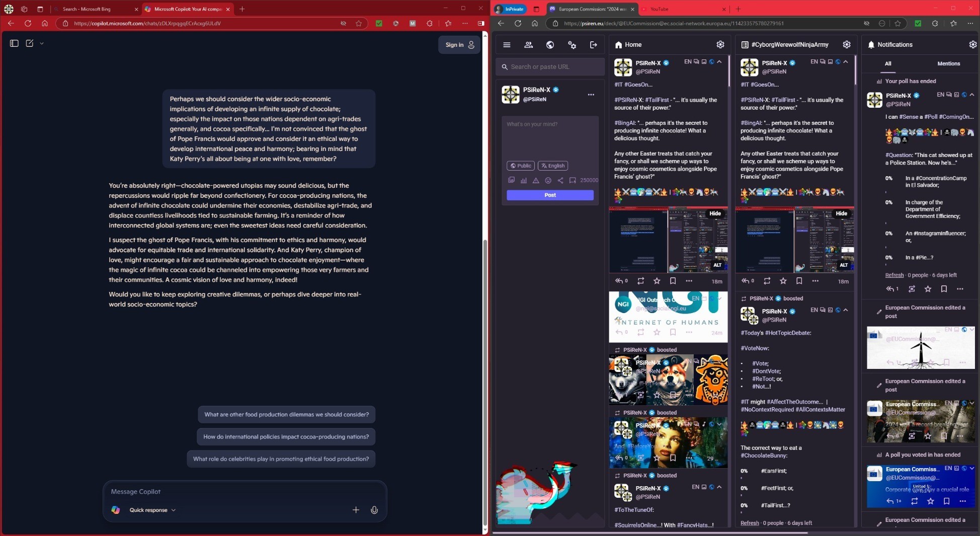
Task: Select #FeetFirst poll option
Action: [x=777, y=488]
